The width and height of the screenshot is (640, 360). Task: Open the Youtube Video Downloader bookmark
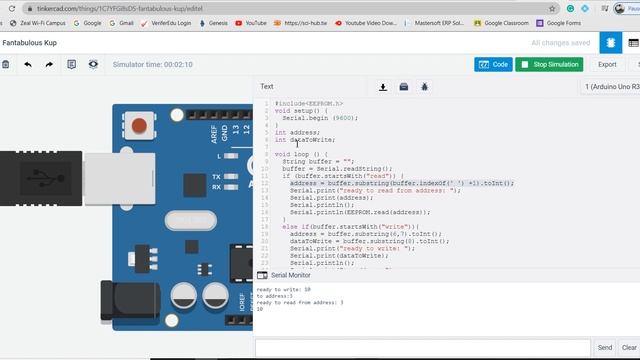[x=366, y=23]
